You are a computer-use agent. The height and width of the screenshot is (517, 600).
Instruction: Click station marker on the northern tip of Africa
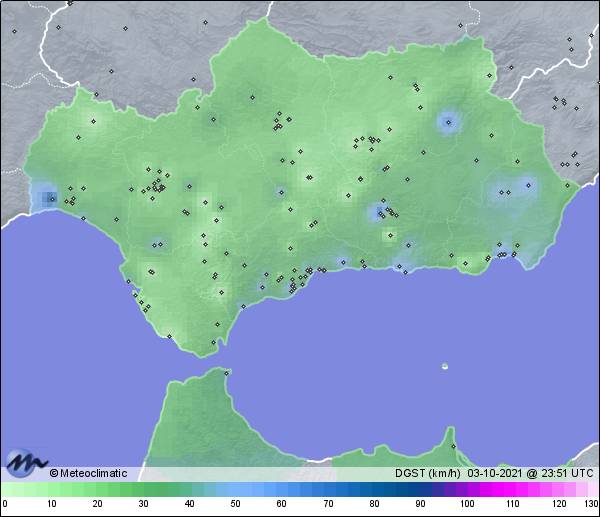click(x=228, y=374)
